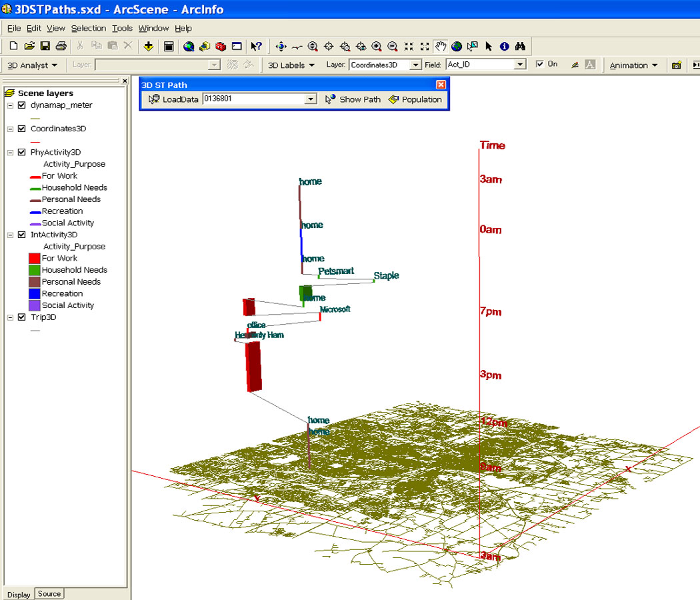Open the Field Act_ID dropdown
Viewport: 700px width, 600px height.
pos(520,65)
